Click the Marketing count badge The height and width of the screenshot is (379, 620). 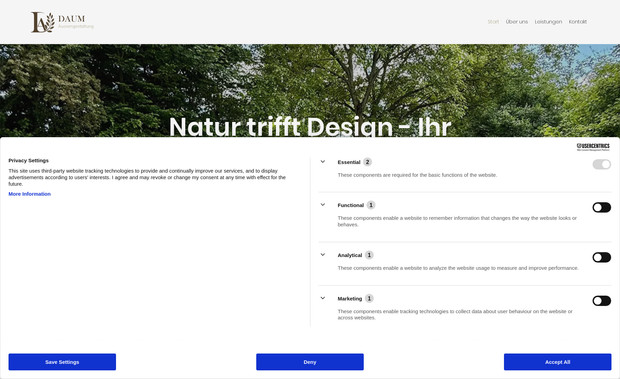point(369,298)
